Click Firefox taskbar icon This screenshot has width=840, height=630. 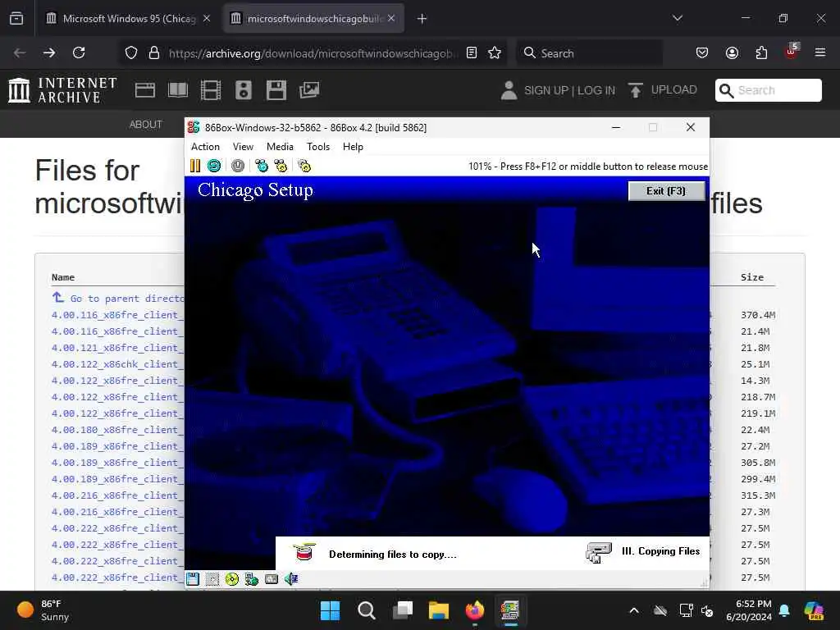coord(474,610)
